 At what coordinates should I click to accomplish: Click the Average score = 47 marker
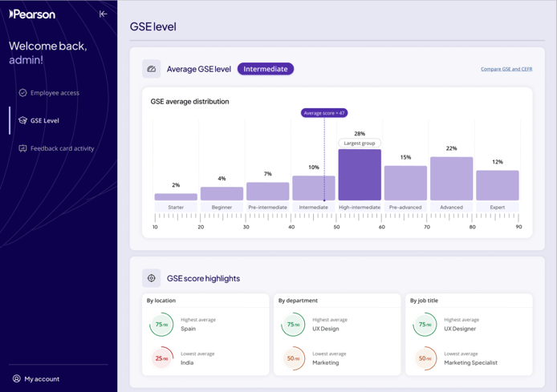coord(324,113)
